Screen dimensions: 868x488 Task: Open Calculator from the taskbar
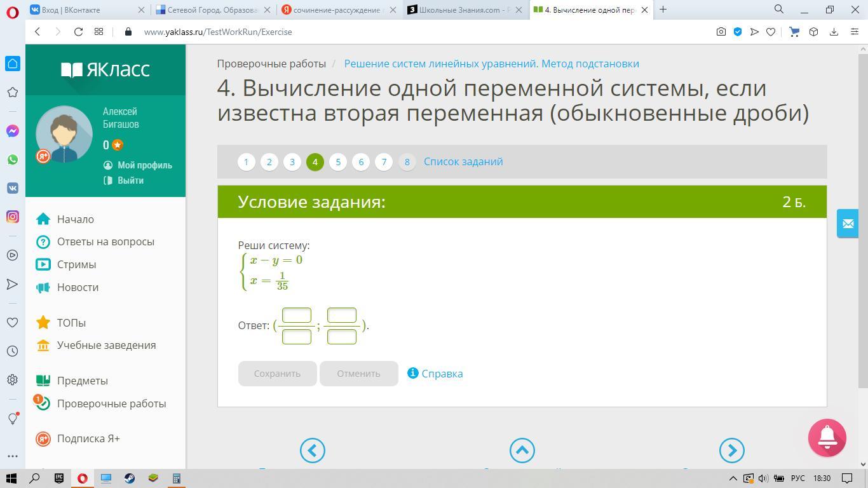(177, 478)
